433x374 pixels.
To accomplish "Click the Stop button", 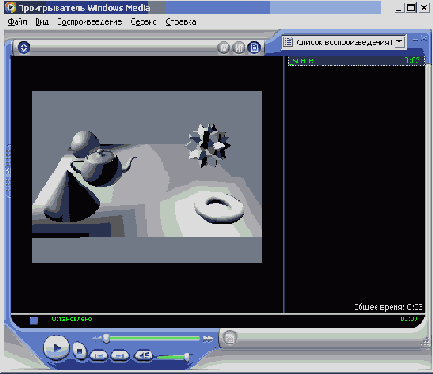I will click(x=79, y=351).
